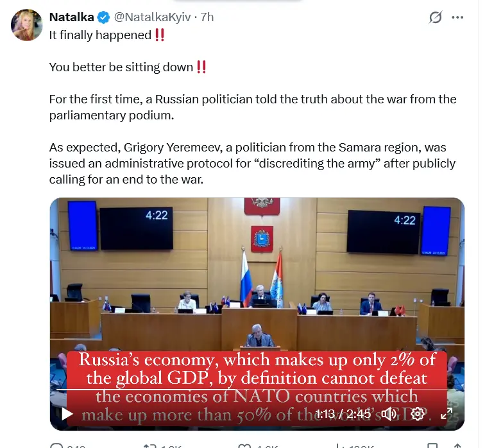Play the paused video
This screenshot has width=494, height=448.
[67, 413]
